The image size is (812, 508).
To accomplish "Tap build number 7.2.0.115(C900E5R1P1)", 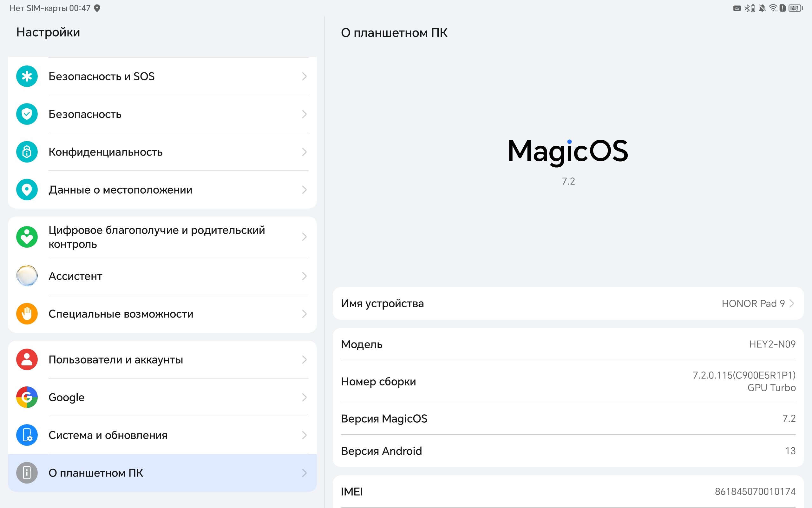I will pos(744,375).
